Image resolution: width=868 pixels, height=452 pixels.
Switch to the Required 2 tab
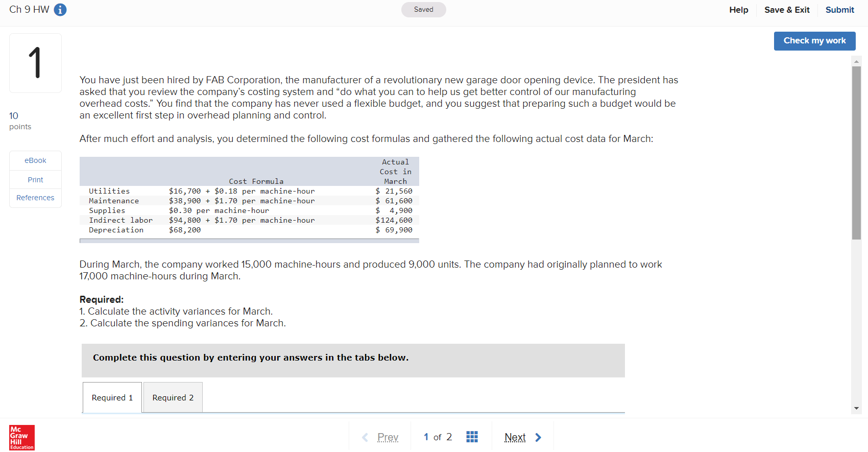tap(173, 397)
